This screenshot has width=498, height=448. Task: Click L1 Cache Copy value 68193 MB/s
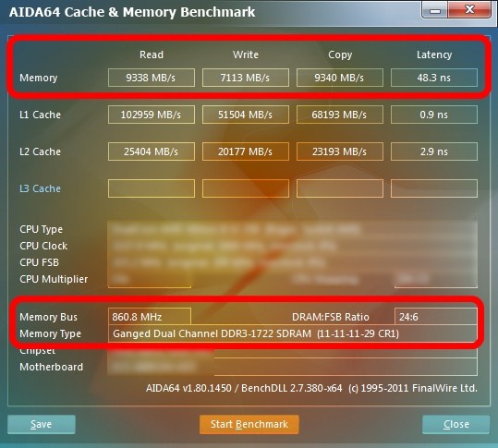339,115
